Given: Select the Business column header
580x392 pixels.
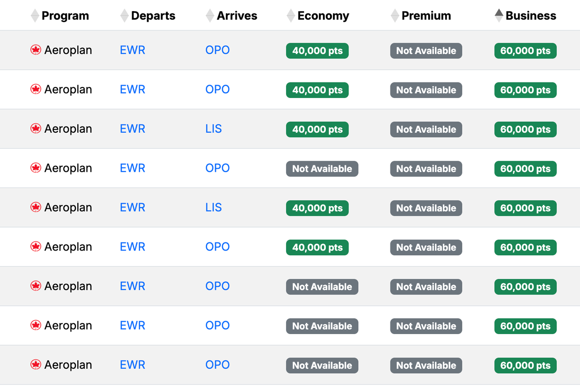Looking at the screenshot, I should tap(530, 15).
